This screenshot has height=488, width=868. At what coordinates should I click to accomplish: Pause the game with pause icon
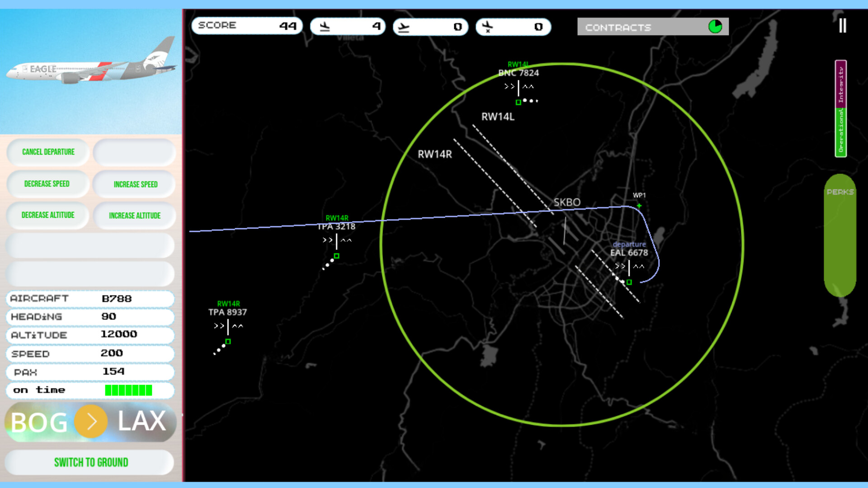click(842, 26)
